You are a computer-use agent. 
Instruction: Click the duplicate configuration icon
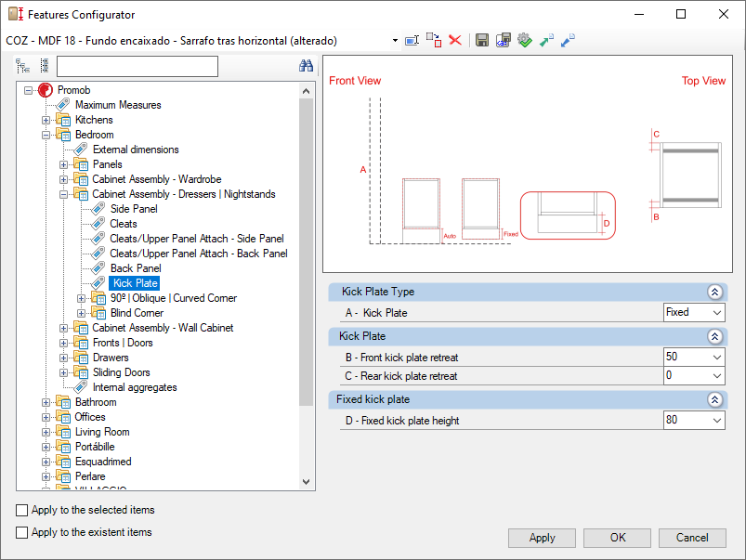click(434, 41)
